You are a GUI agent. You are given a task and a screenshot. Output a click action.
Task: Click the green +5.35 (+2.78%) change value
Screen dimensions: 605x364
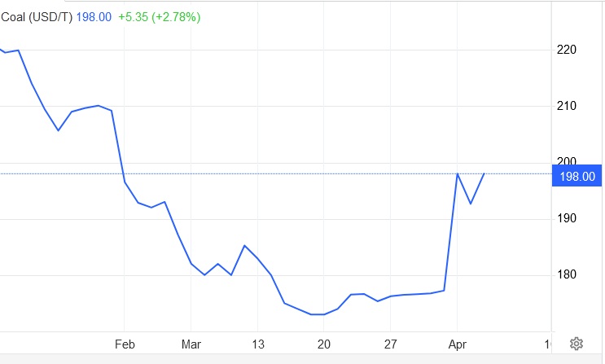coord(158,17)
